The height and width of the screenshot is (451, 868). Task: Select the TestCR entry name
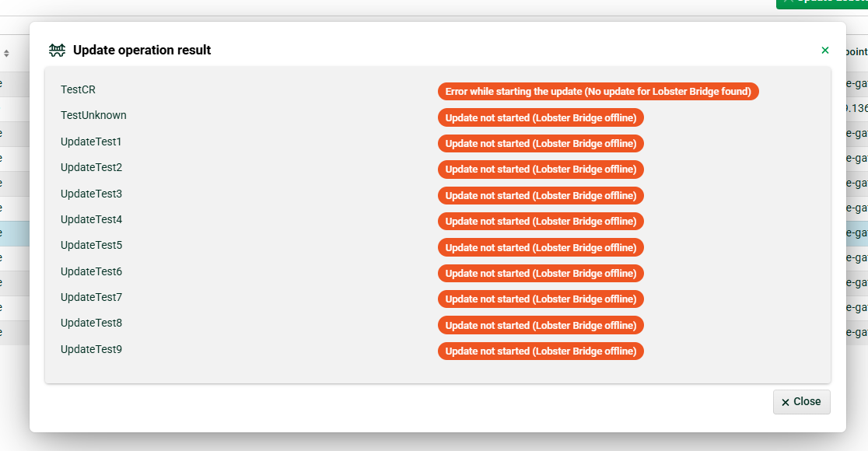pos(78,90)
